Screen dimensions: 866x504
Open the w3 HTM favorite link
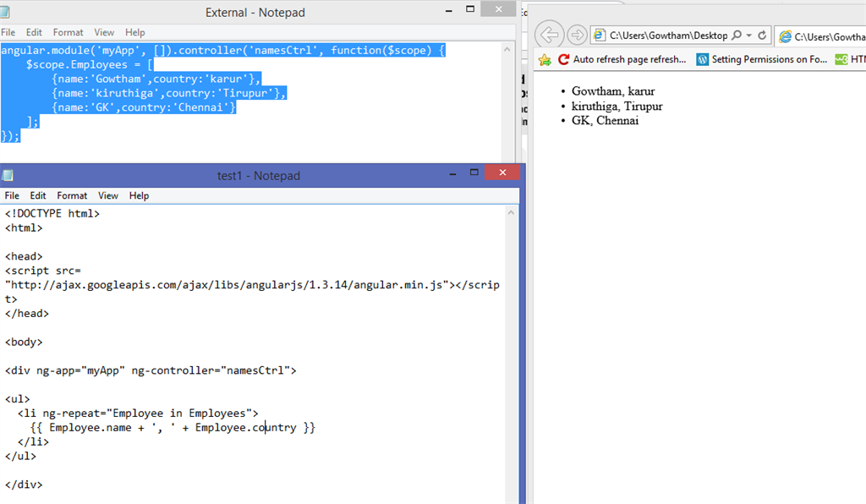coord(850,59)
